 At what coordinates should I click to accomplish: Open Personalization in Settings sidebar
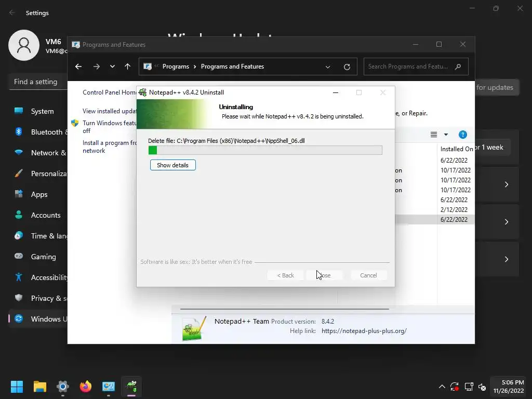pos(38,174)
